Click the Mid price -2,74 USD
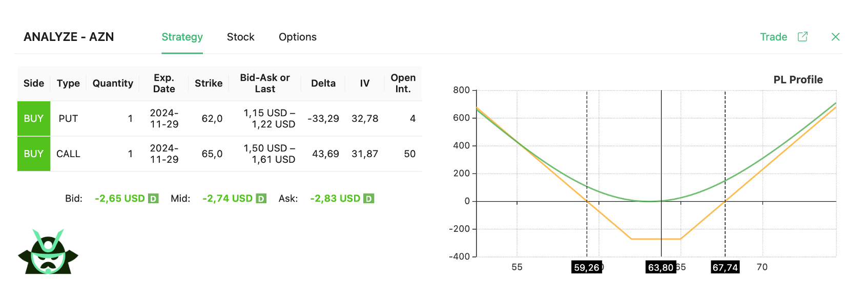The image size is (868, 305). 228,199
